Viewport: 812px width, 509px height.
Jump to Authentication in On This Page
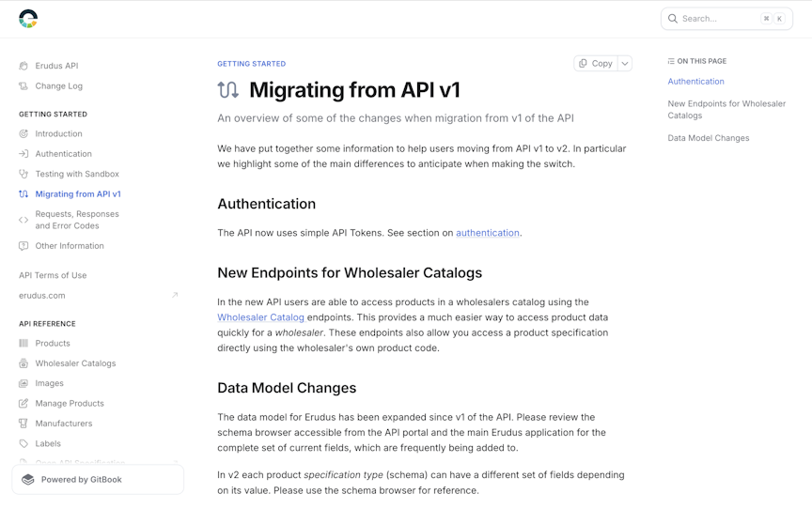pos(695,81)
